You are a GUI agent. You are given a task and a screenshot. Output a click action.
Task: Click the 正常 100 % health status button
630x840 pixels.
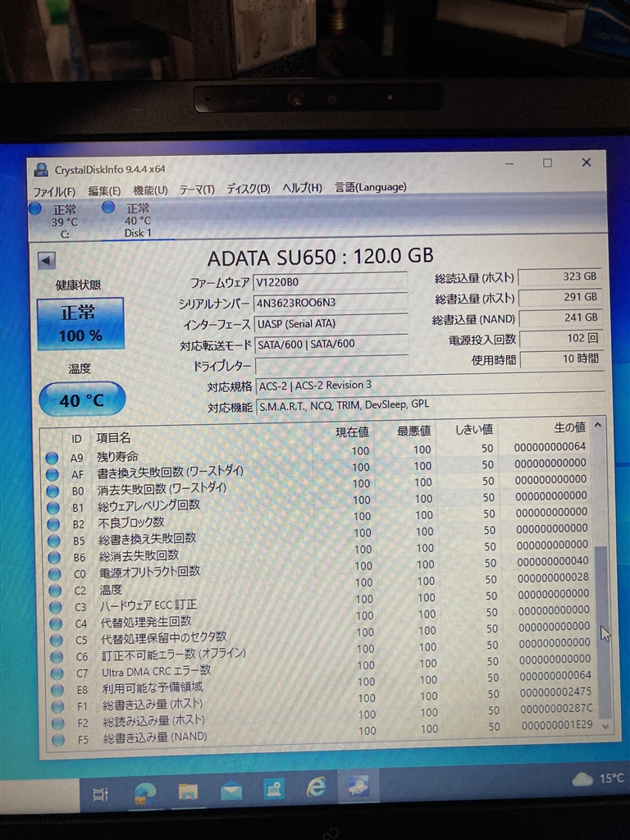click(x=80, y=323)
